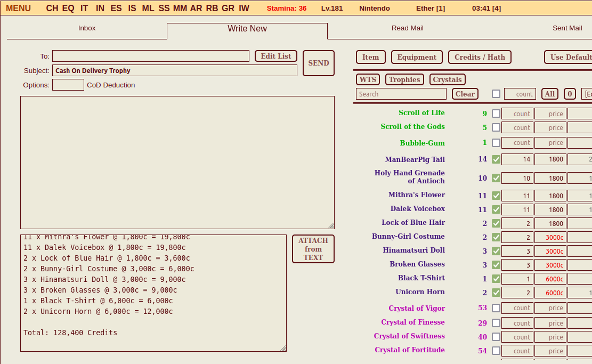Click the CoD Deduction options field
This screenshot has height=364, width=592.
(68, 85)
